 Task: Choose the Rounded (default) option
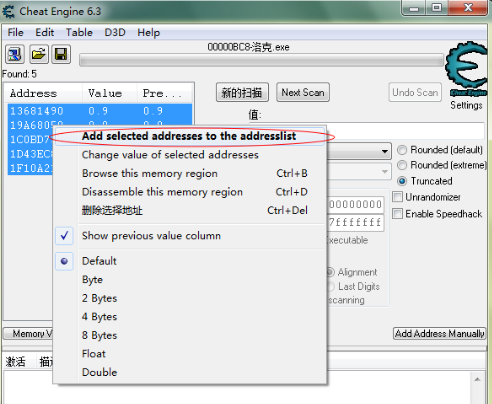click(x=402, y=150)
